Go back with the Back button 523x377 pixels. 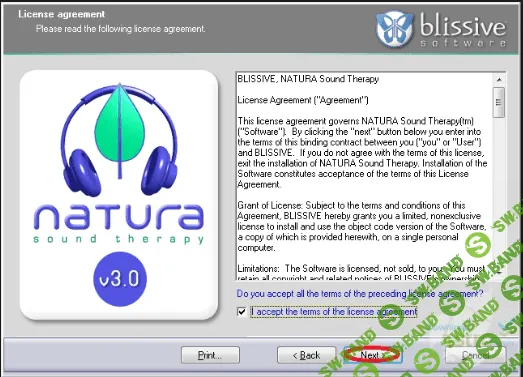306,355
